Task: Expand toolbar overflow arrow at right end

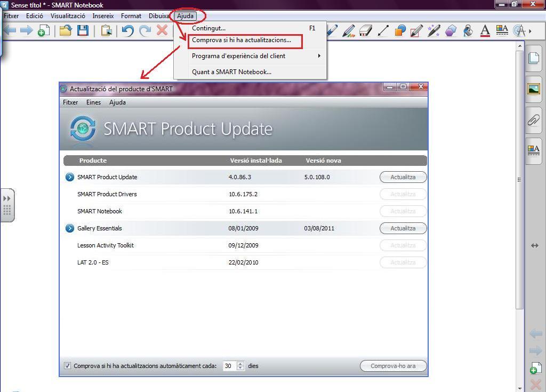Action: click(x=531, y=31)
